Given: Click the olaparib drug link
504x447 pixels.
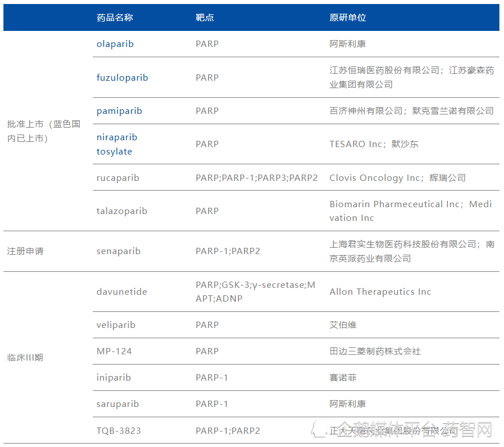Looking at the screenshot, I should 115,44.
